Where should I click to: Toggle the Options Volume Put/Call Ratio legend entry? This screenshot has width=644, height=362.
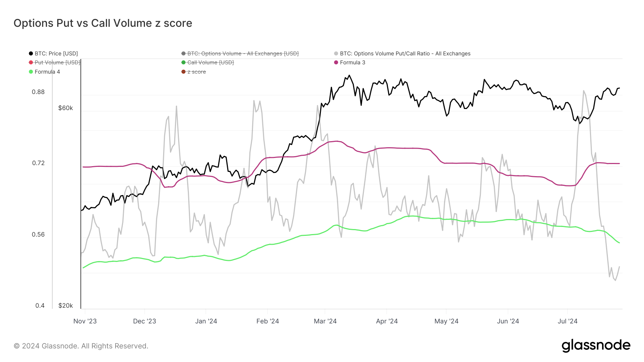pyautogui.click(x=402, y=54)
